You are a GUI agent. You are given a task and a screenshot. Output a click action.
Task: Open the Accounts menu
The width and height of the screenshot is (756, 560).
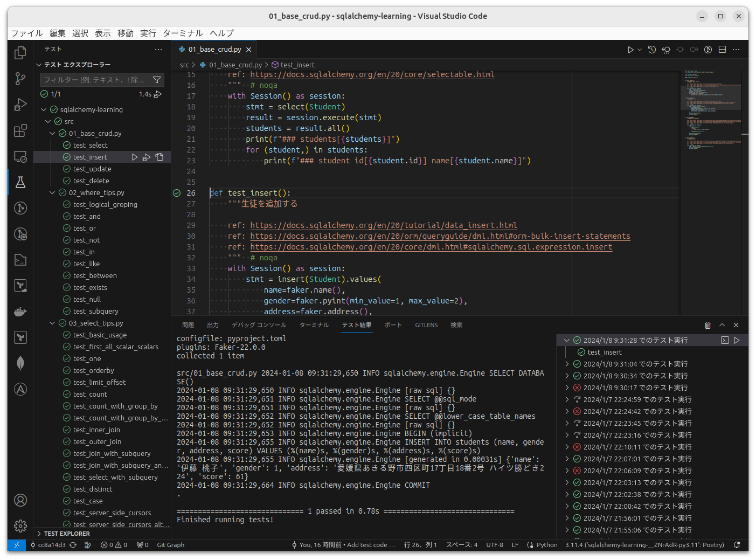[20, 500]
